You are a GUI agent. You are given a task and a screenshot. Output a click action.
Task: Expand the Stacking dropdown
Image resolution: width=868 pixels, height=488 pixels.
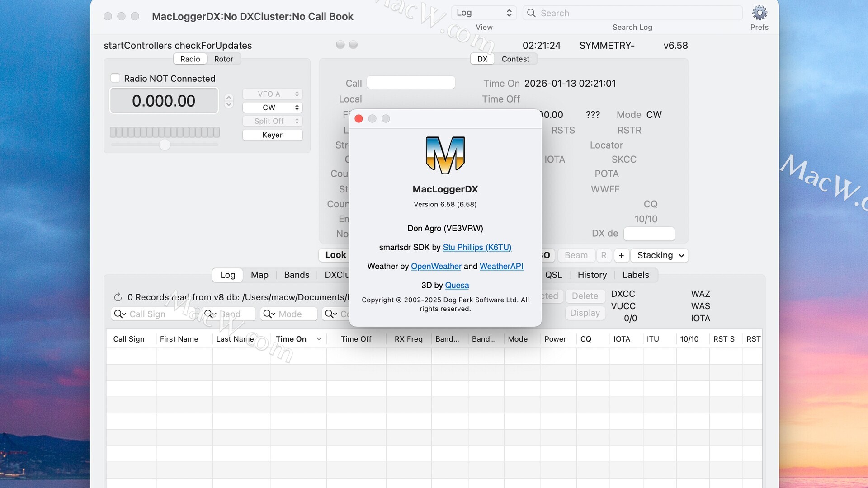pos(660,255)
